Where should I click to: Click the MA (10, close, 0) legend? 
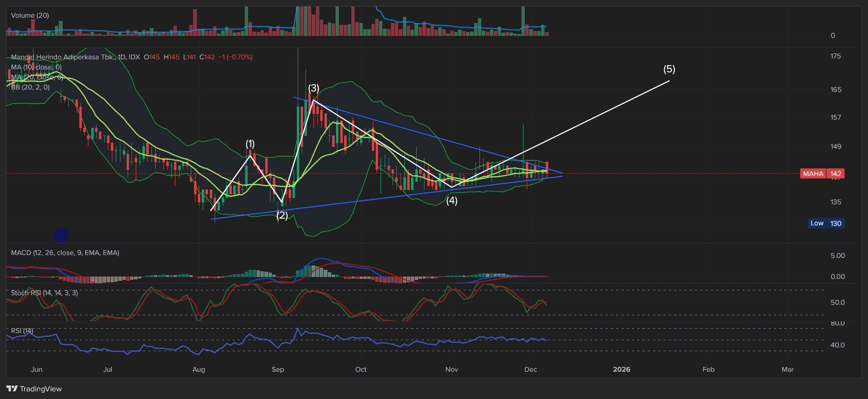(36, 67)
